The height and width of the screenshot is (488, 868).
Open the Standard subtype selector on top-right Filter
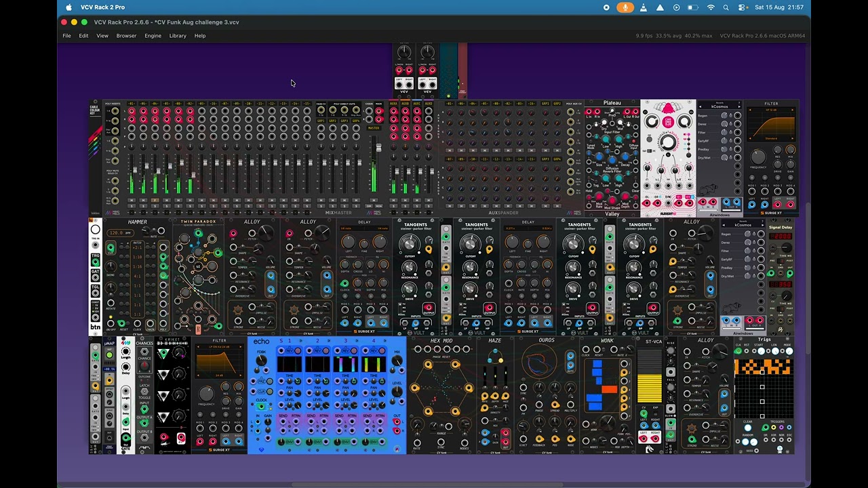coord(771,138)
